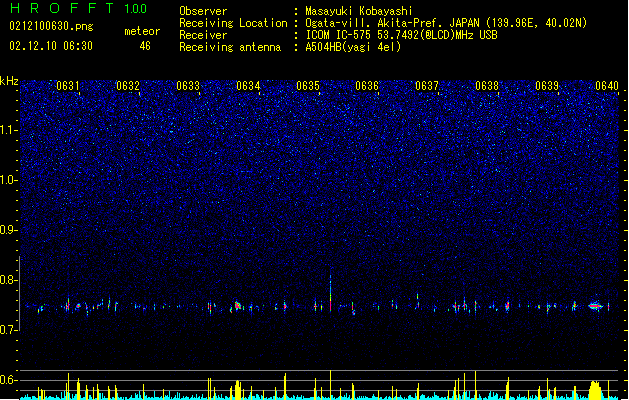Image resolution: width=629 pixels, height=400 pixels.
Task: Click the 0637 time marker
Action: click(x=427, y=85)
